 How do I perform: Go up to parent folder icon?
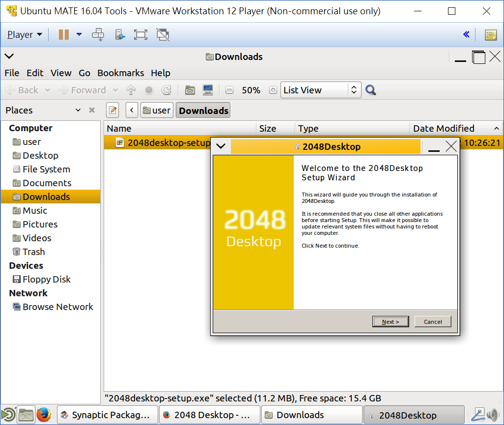(x=131, y=90)
